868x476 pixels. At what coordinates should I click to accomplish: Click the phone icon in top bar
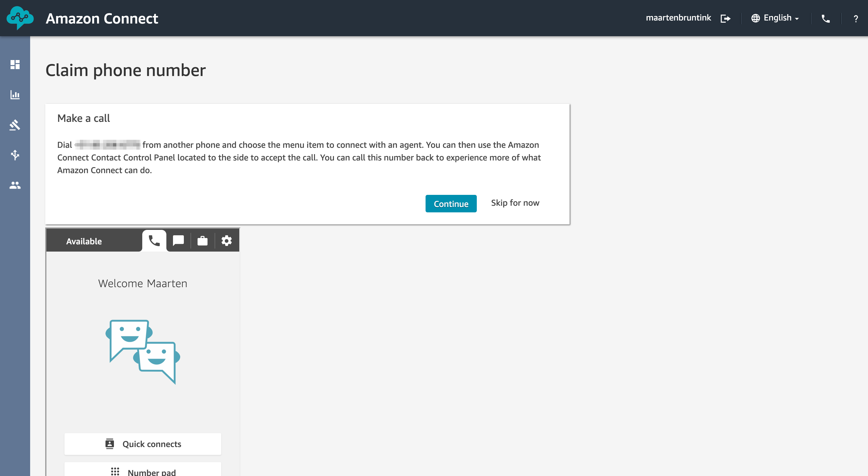pyautogui.click(x=825, y=19)
